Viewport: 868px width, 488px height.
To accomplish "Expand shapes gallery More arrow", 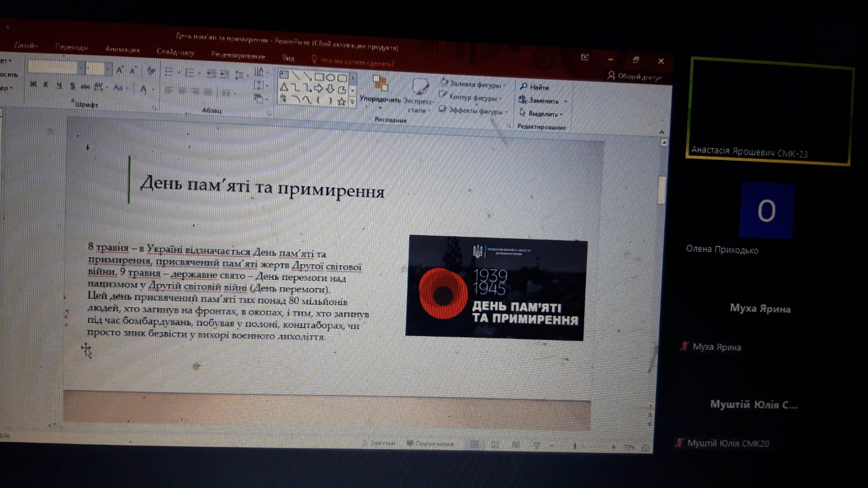I will point(353,102).
